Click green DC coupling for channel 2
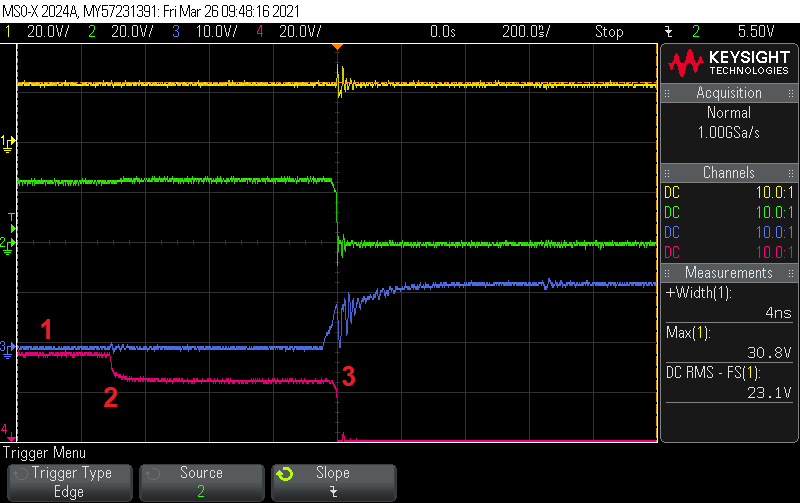This screenshot has height=503, width=800. (x=672, y=213)
